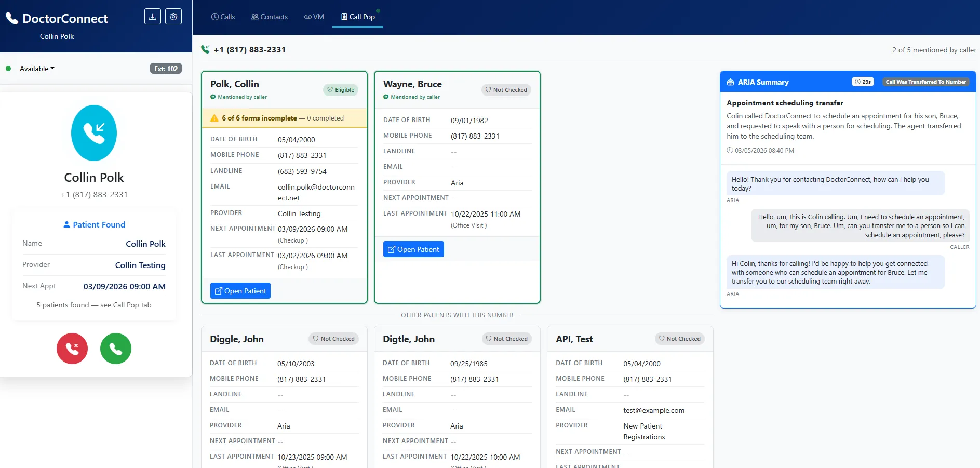This screenshot has width=980, height=468.
Task: Click 'Other patients with this number' heading
Action: point(457,315)
